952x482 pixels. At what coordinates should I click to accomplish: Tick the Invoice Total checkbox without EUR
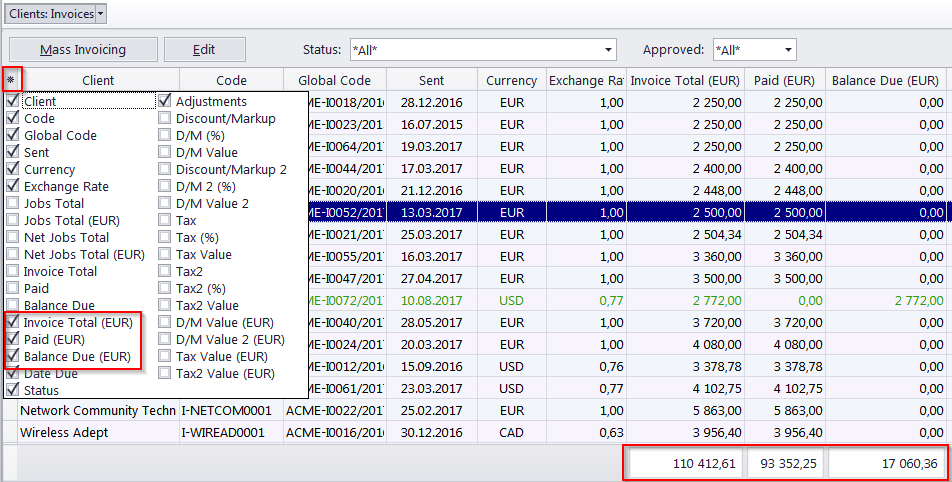coord(12,271)
